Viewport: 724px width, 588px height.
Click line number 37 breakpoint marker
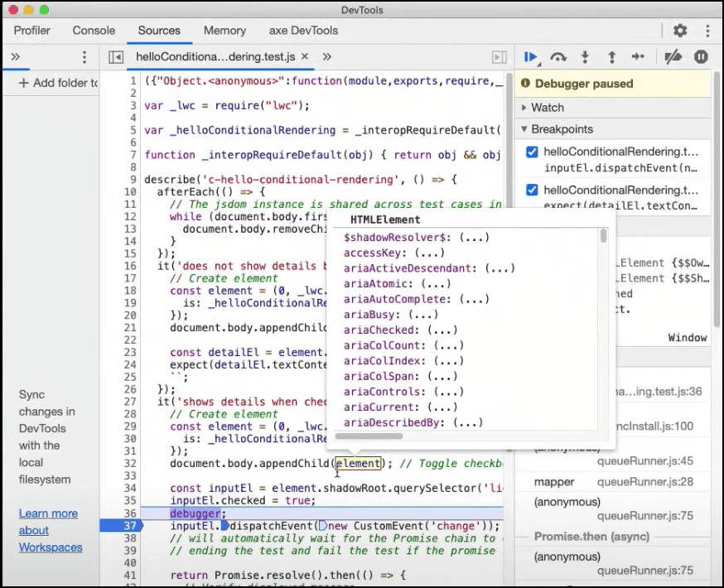tap(122, 526)
